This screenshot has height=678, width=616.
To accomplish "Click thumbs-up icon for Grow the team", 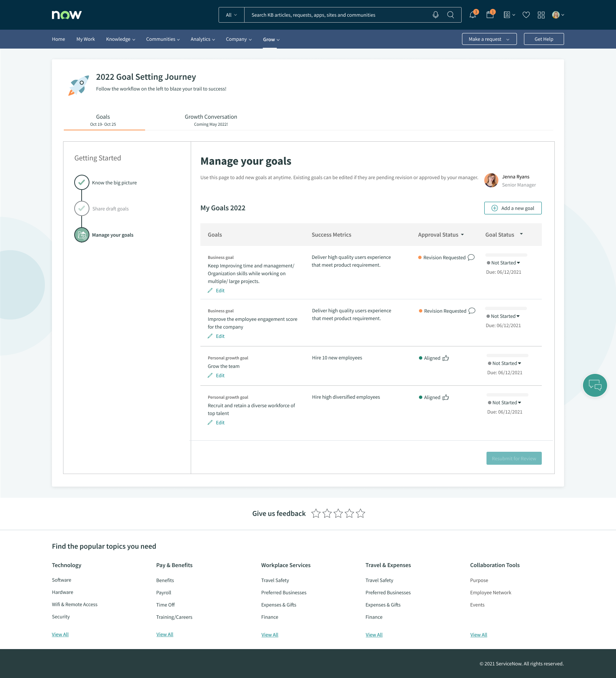I will pyautogui.click(x=446, y=358).
